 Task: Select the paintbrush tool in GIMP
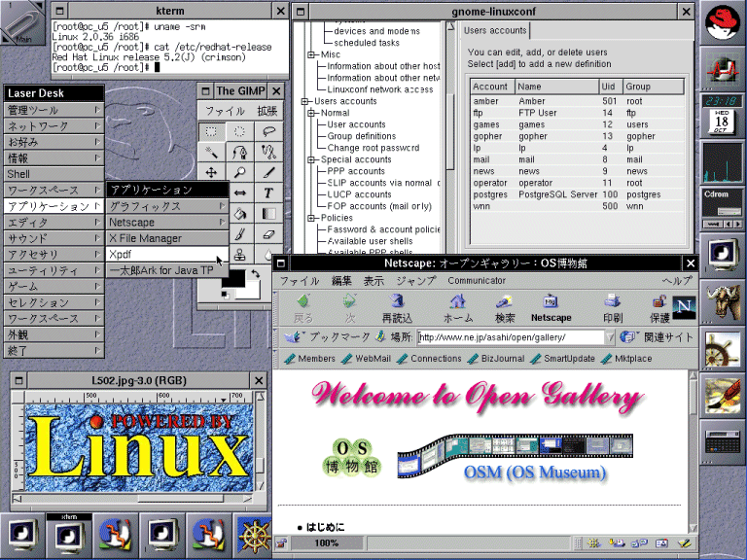(x=240, y=234)
